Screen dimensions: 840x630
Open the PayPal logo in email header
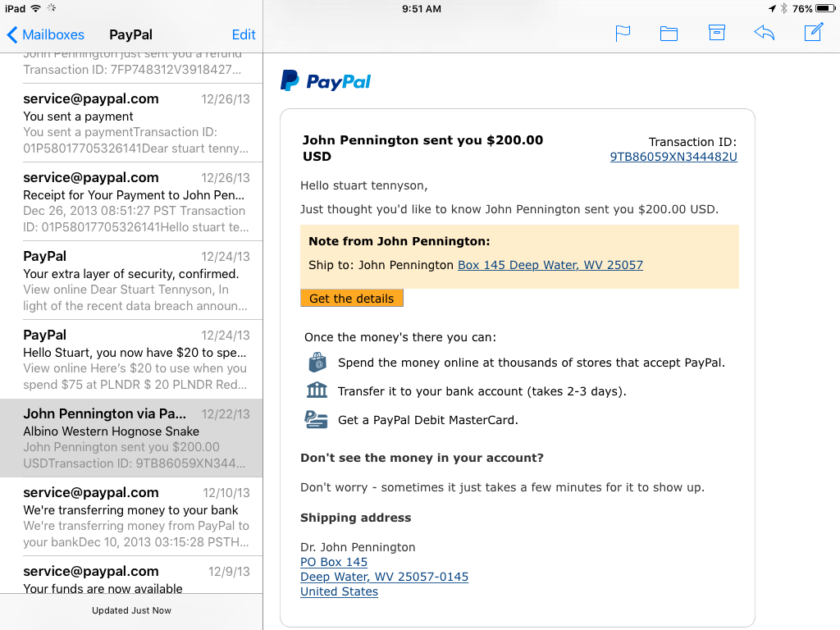326,81
